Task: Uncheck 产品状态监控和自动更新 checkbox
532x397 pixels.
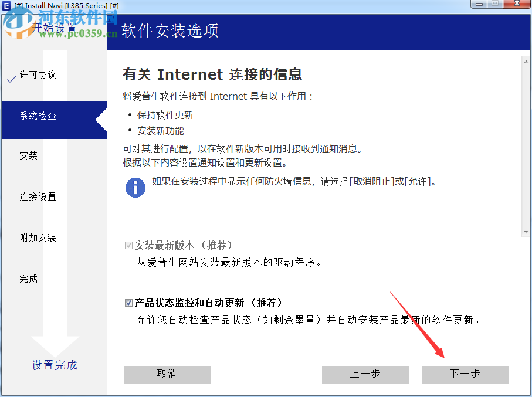Action: coord(128,303)
